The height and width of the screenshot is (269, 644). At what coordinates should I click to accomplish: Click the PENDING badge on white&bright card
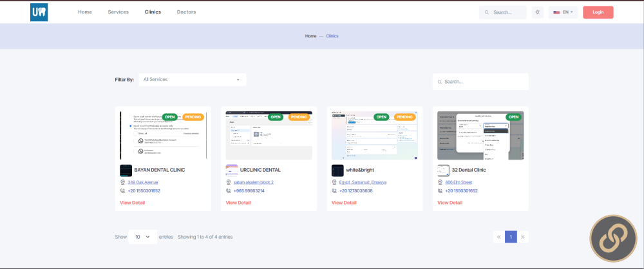click(x=405, y=117)
